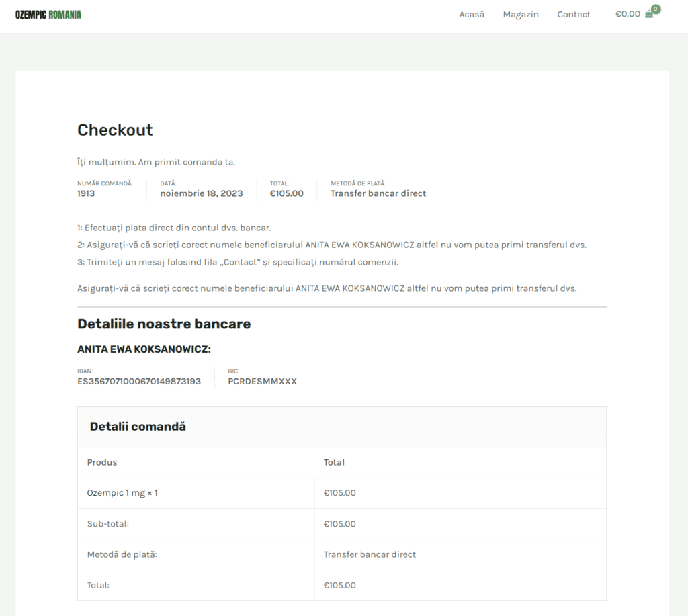
Task: Click step 1: Efectuați plata direct instruction
Action: pos(174,228)
